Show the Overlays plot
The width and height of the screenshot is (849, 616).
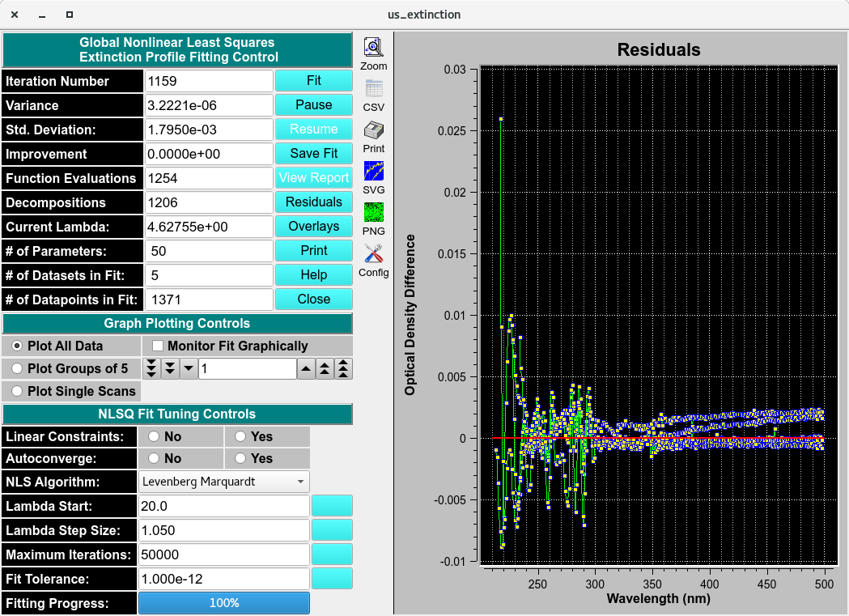[x=314, y=227]
